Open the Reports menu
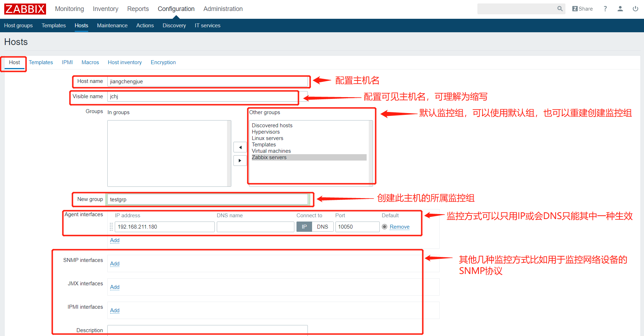 138,9
